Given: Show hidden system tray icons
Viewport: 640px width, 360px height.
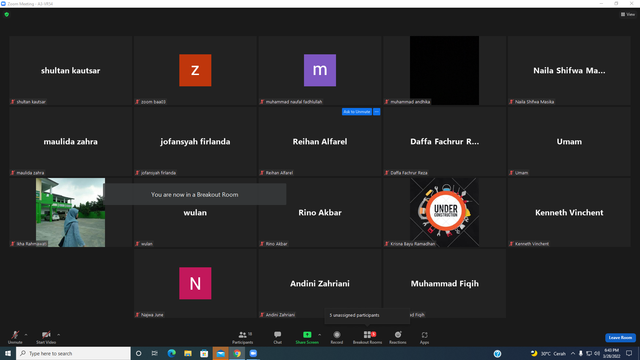Looking at the screenshot, I should point(573,353).
